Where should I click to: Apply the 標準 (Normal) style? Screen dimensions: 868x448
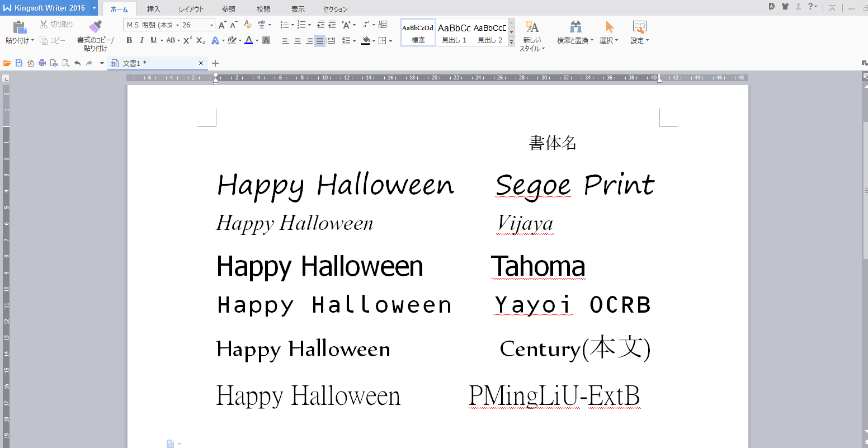tap(418, 33)
